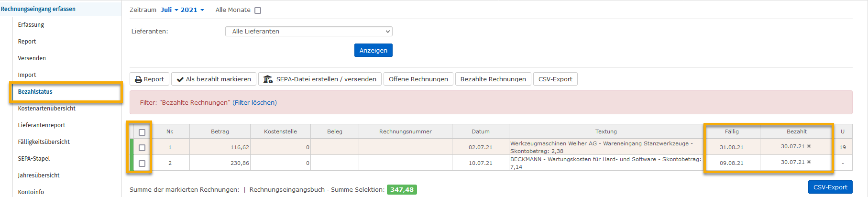
Task: Click value 19 in U column
Action: coord(843,147)
